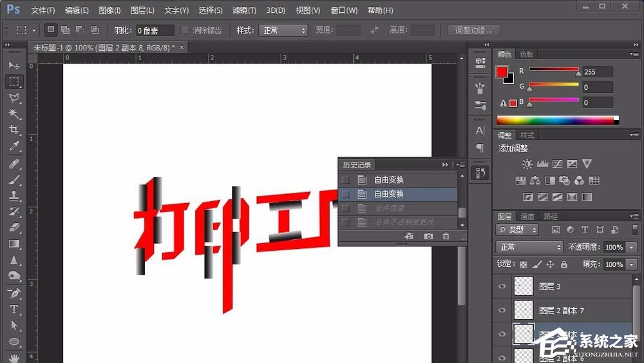Open the 样式 dropdown in options bar

click(283, 30)
